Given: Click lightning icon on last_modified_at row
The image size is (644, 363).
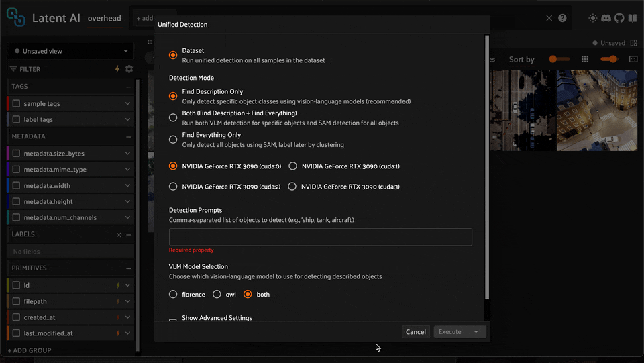Looking at the screenshot, I should pyautogui.click(x=118, y=333).
